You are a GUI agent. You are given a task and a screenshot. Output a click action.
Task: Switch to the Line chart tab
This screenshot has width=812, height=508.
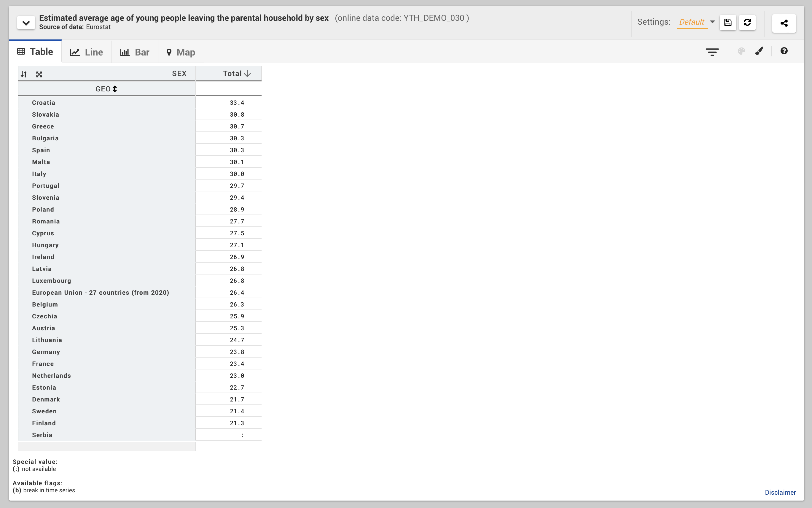pyautogui.click(x=87, y=52)
